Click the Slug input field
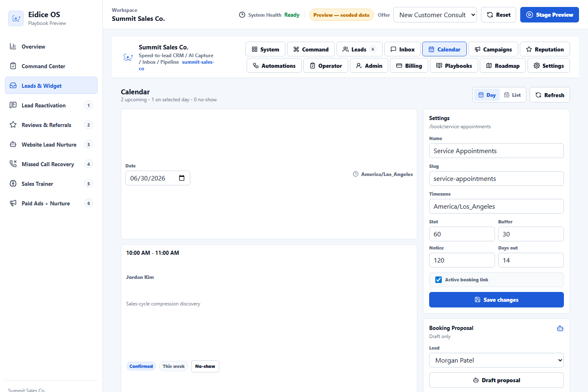Screen dimensions: 588x392 pos(496,178)
